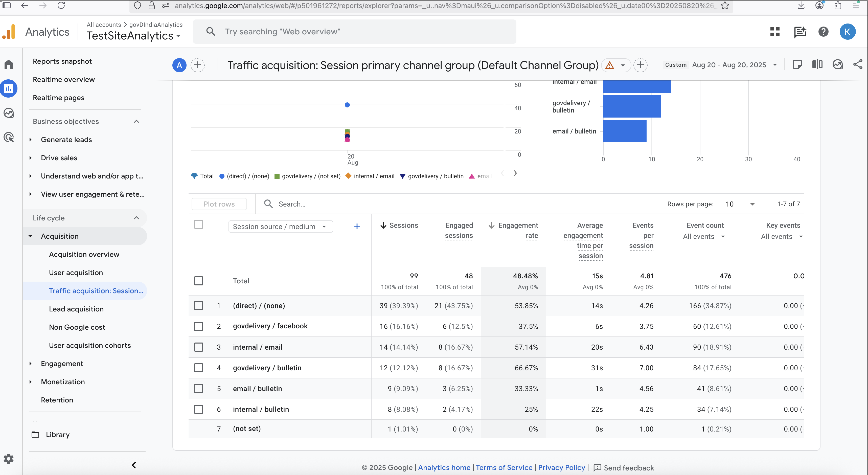Tick the internal / bulletin row checkbox
868x475 pixels.
198,409
